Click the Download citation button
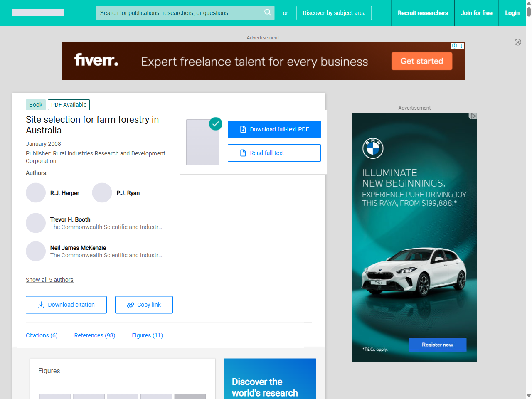 click(x=66, y=305)
